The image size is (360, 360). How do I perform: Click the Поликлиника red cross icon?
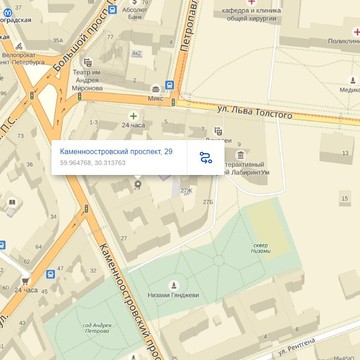click(356, 32)
